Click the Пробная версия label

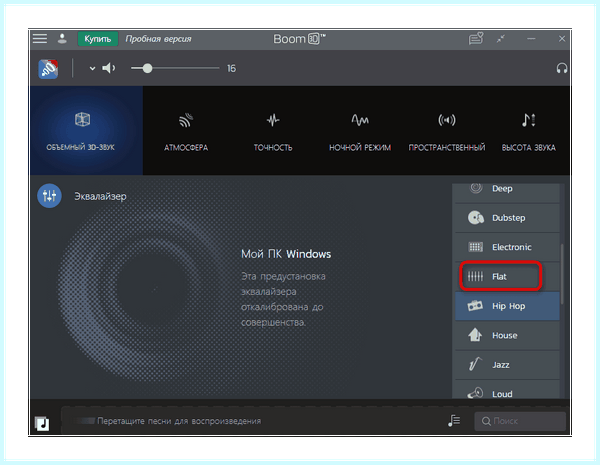pyautogui.click(x=158, y=39)
